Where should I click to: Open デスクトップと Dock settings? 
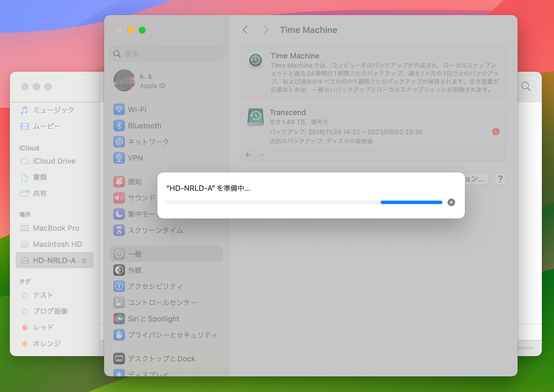tap(166, 359)
